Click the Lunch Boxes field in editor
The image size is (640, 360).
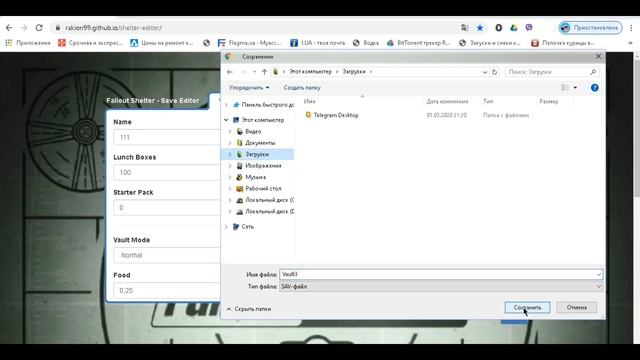pos(167,172)
